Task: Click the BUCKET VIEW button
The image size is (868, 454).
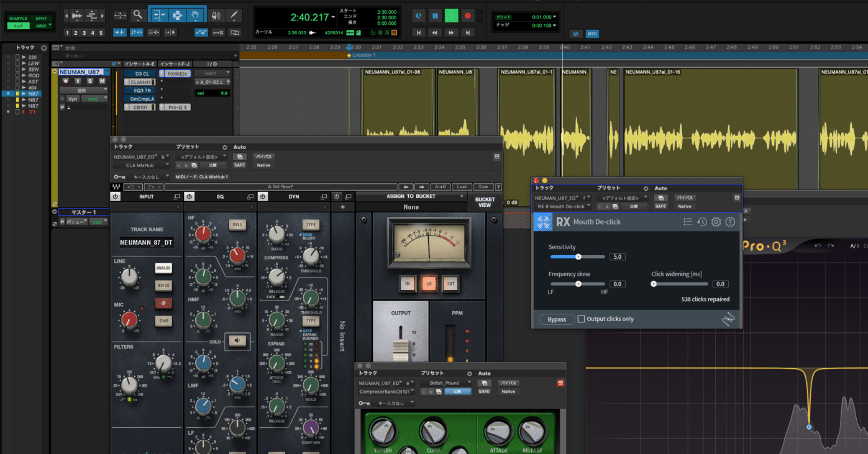Action: click(485, 202)
